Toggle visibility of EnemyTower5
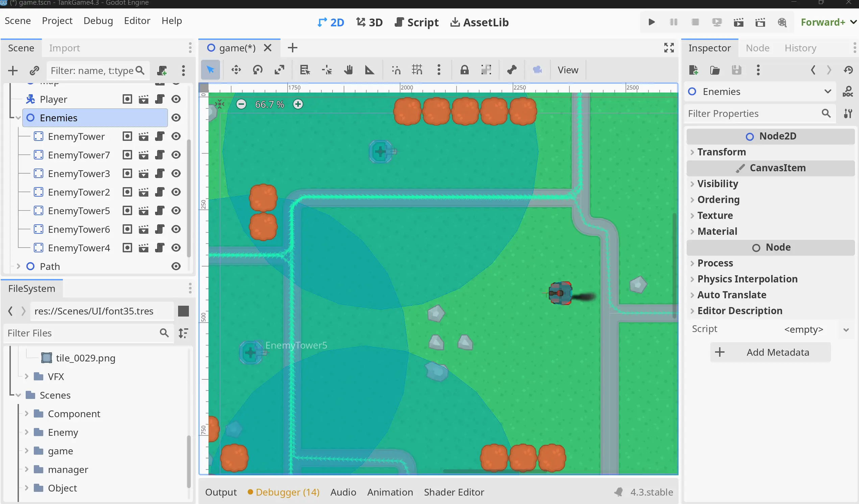859x504 pixels. point(176,210)
